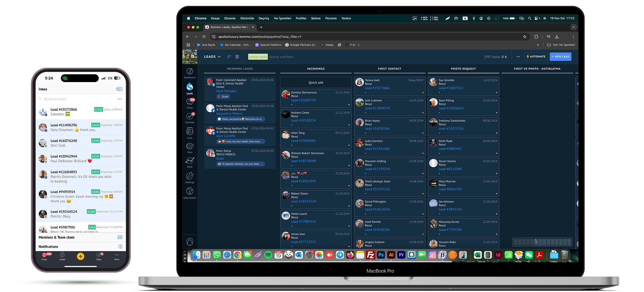Open Lead #12827611 link under Sue Ginnifer
Image resolution: width=644 pixels, height=292 pixels.
[451, 88]
